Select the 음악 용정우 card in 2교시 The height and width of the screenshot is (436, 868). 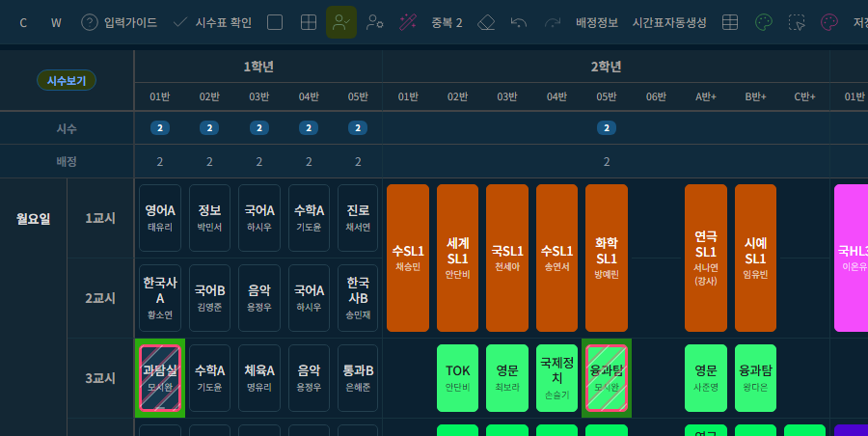click(259, 298)
